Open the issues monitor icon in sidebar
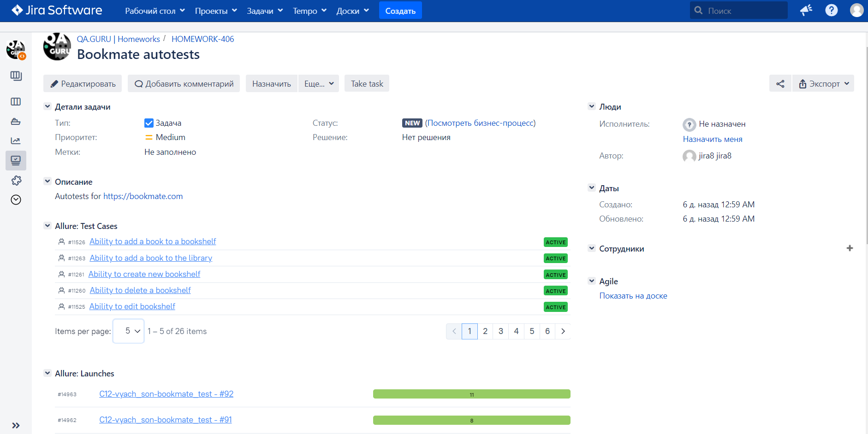 tap(16, 160)
